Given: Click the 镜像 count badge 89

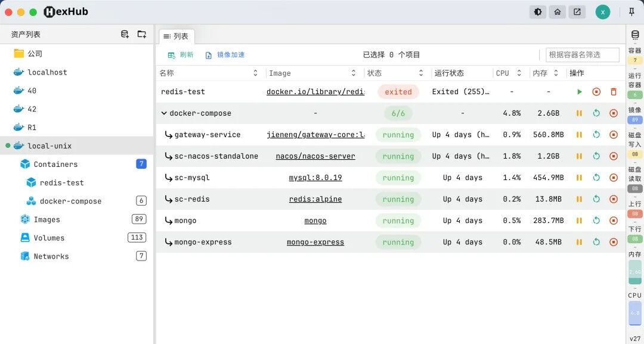Looking at the screenshot, I should click(x=635, y=120).
